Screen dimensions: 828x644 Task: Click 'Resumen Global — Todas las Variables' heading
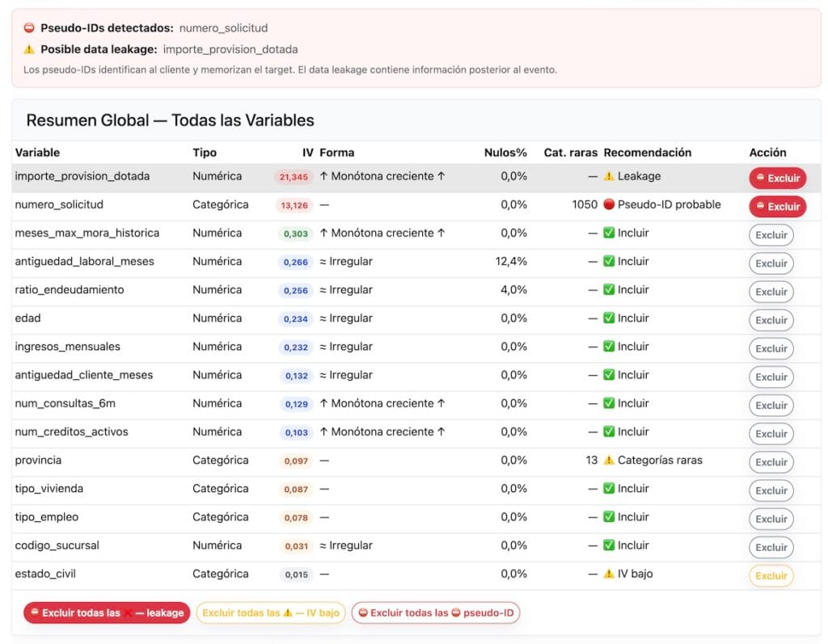170,120
